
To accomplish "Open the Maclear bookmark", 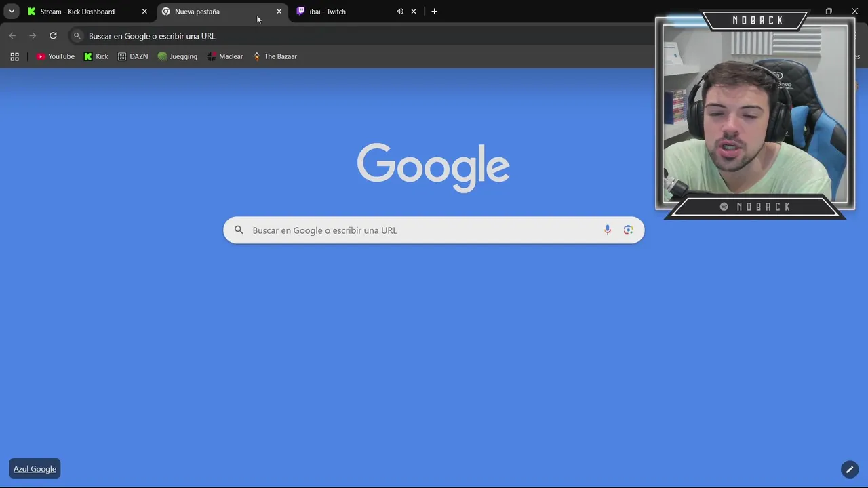I will tap(225, 57).
